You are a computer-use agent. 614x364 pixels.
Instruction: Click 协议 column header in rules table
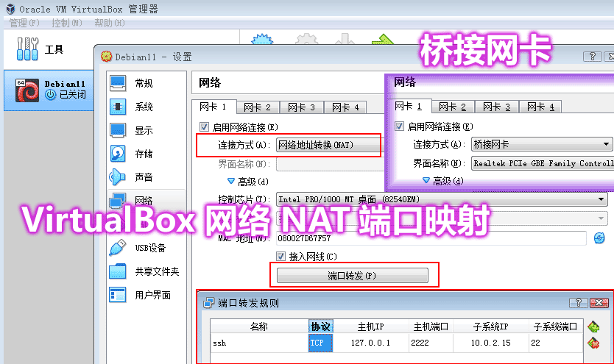click(x=321, y=326)
